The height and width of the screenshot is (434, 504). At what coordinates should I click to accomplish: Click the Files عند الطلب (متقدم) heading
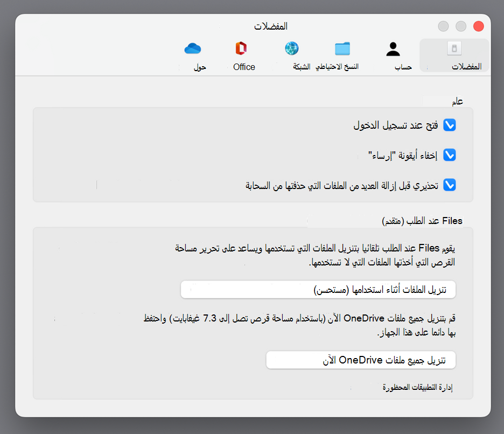[422, 221]
